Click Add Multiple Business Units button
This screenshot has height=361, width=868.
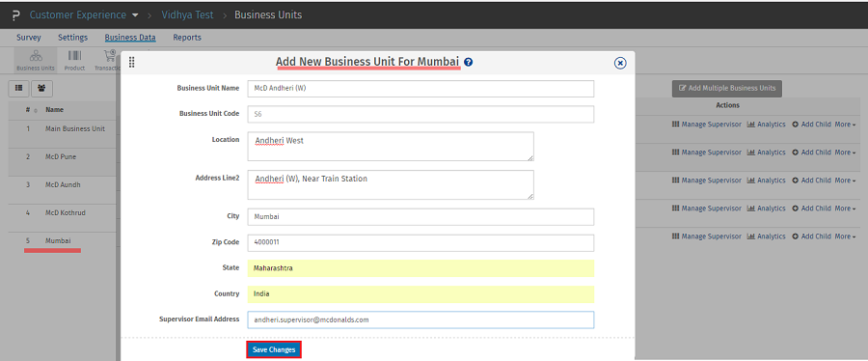[x=727, y=88]
